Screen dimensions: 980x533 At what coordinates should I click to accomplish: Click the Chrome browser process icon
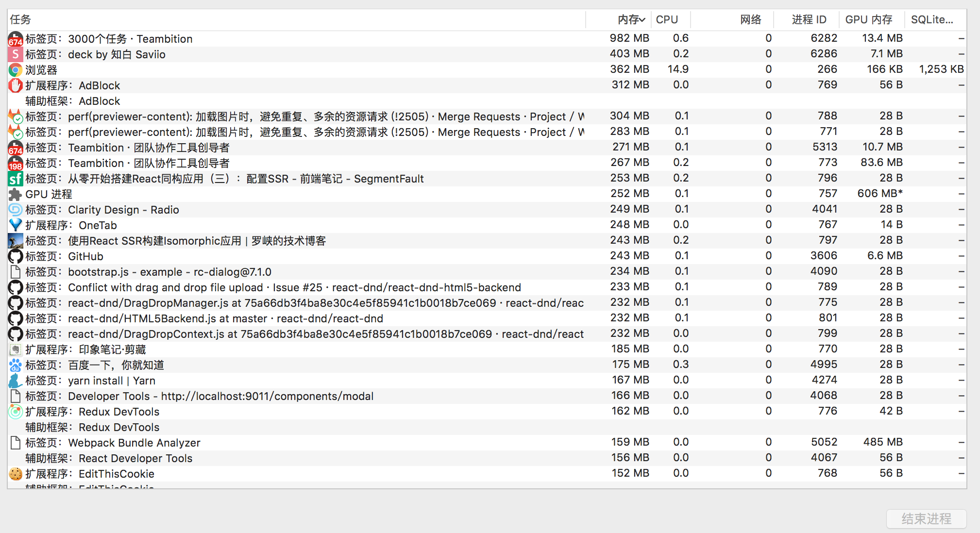click(16, 70)
